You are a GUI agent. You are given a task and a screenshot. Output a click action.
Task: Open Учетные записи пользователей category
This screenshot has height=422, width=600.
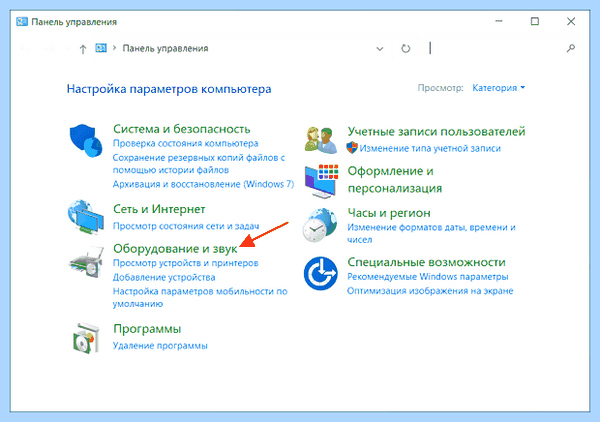pyautogui.click(x=436, y=132)
